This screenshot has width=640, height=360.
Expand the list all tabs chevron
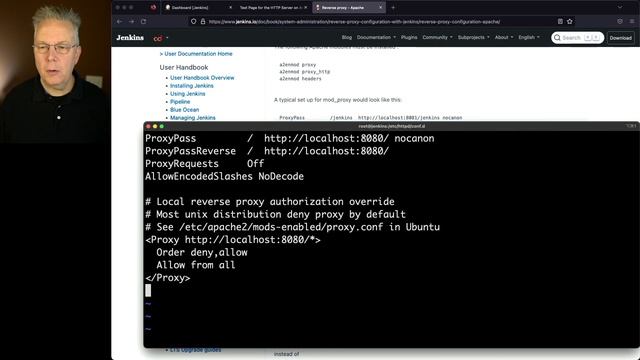[620, 7]
